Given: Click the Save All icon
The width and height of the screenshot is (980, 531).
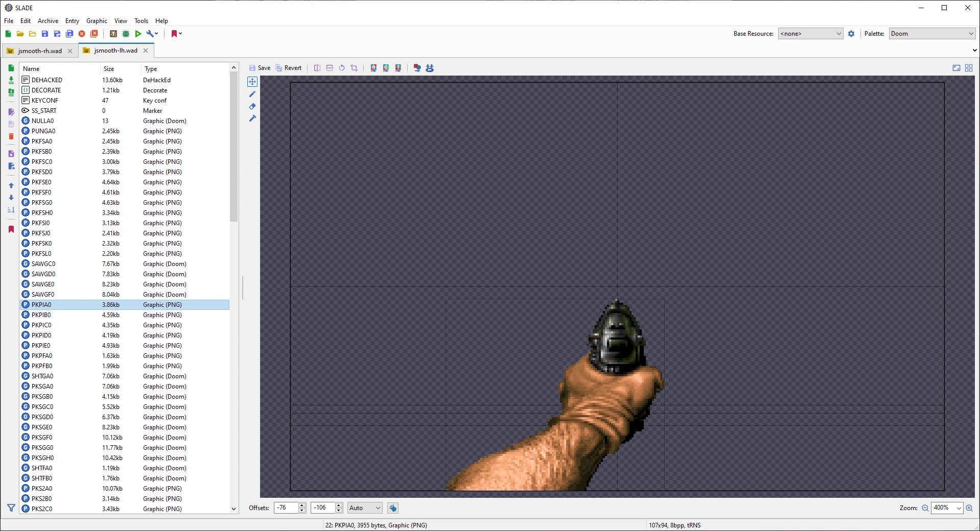Looking at the screenshot, I should 69,34.
